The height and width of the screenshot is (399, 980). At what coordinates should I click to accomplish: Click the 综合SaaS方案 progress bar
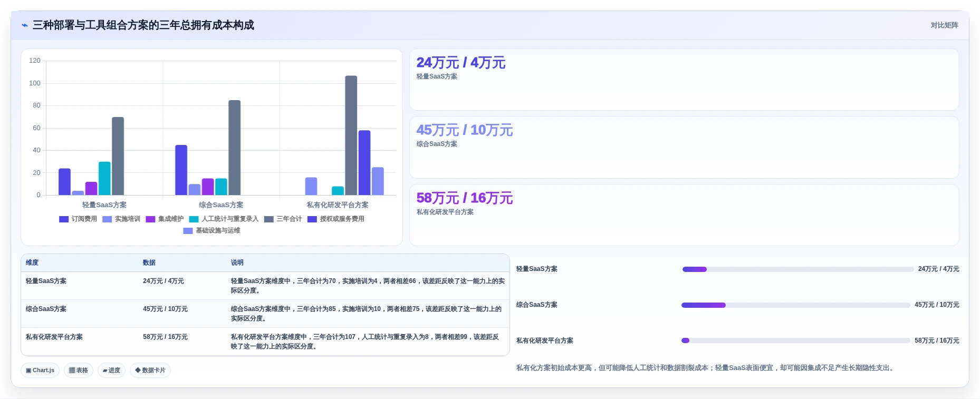[796, 305]
